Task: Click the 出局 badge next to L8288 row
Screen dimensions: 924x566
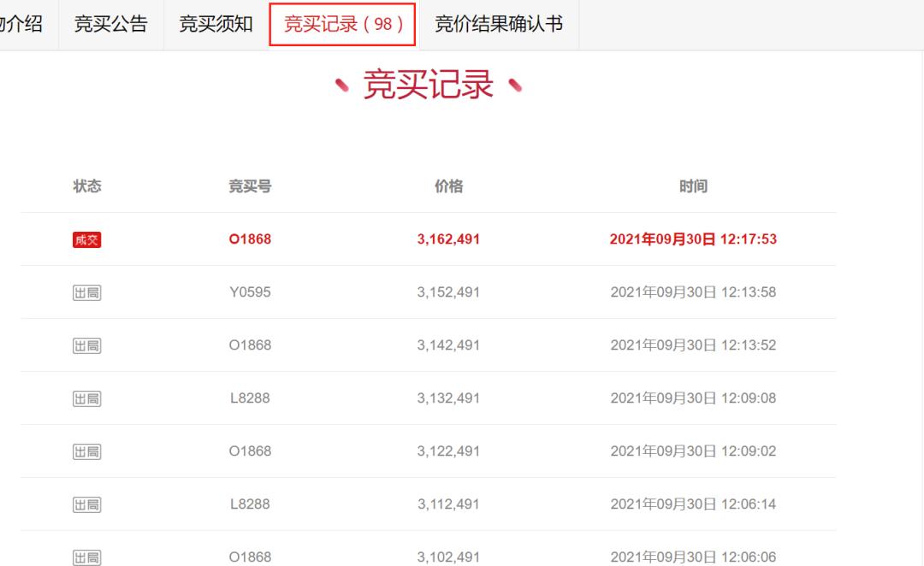Action: pyautogui.click(x=85, y=398)
